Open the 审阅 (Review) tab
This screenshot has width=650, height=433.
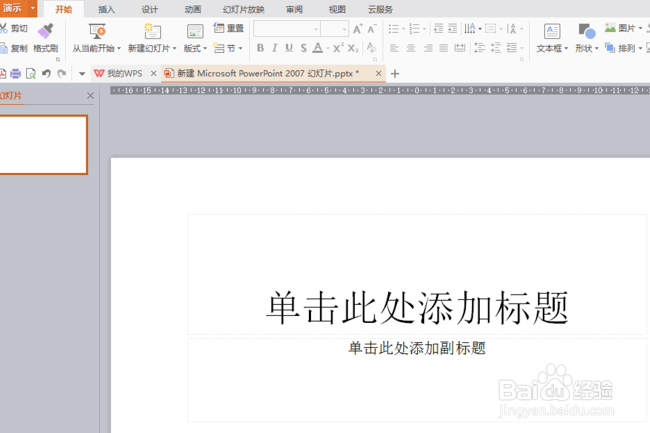pyautogui.click(x=294, y=9)
